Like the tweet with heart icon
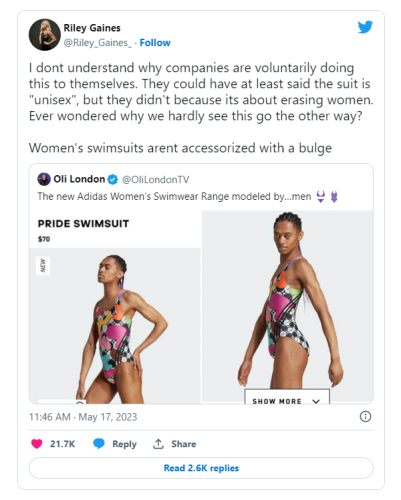This screenshot has height=500, width=401. 37,444
